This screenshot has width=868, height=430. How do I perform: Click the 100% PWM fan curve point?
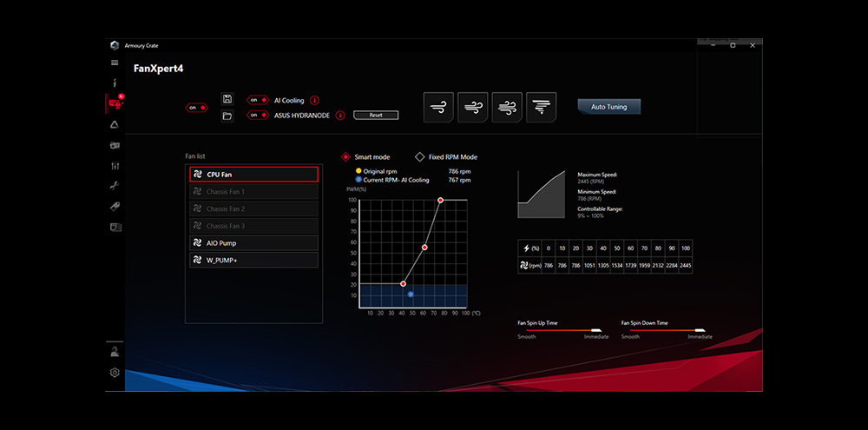point(441,200)
